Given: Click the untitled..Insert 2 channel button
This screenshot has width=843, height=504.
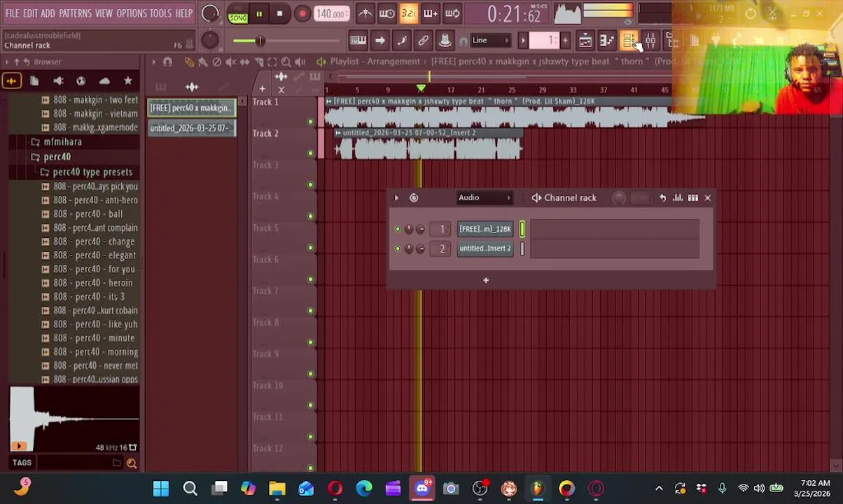Looking at the screenshot, I should (485, 248).
